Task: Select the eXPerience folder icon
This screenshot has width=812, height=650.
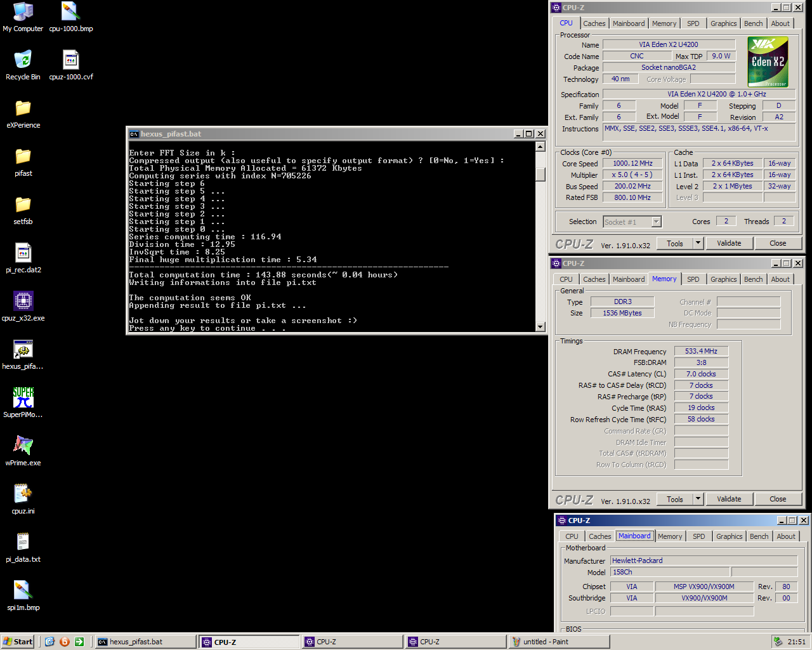Action: tap(23, 114)
